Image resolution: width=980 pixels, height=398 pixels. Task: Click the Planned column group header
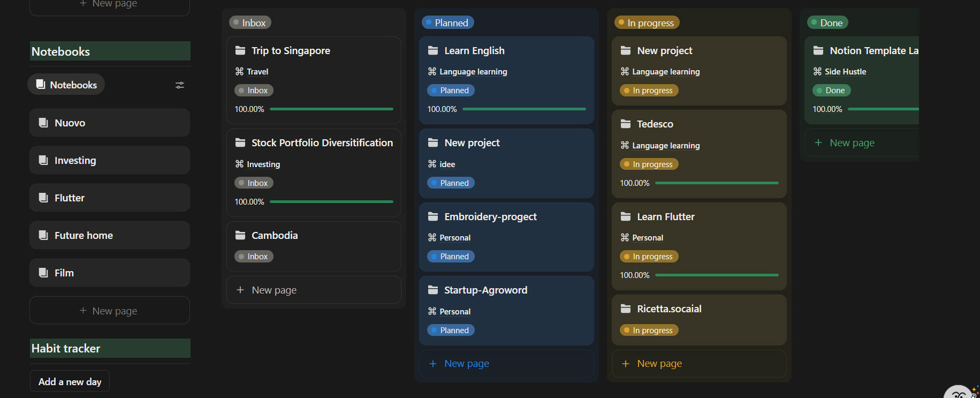point(448,22)
